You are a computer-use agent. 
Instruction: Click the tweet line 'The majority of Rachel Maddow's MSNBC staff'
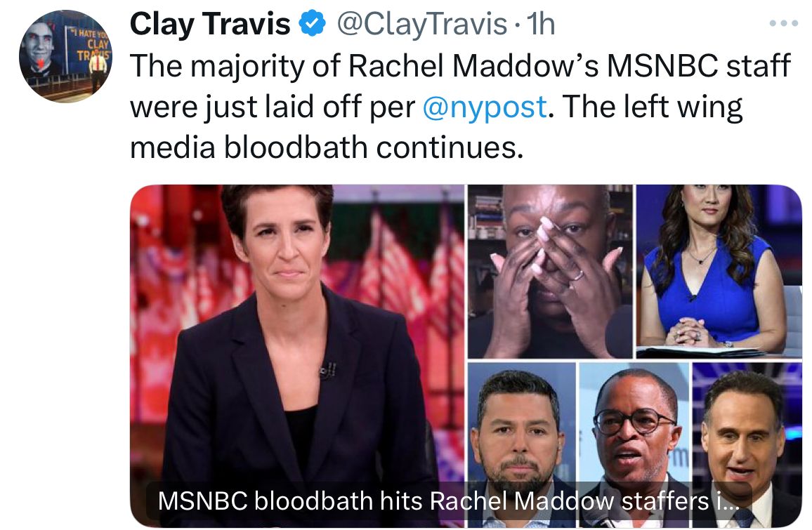[x=460, y=66]
